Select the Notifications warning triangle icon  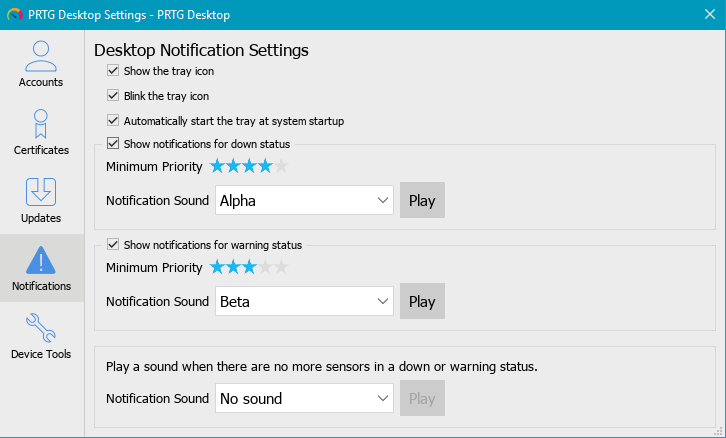point(41,260)
